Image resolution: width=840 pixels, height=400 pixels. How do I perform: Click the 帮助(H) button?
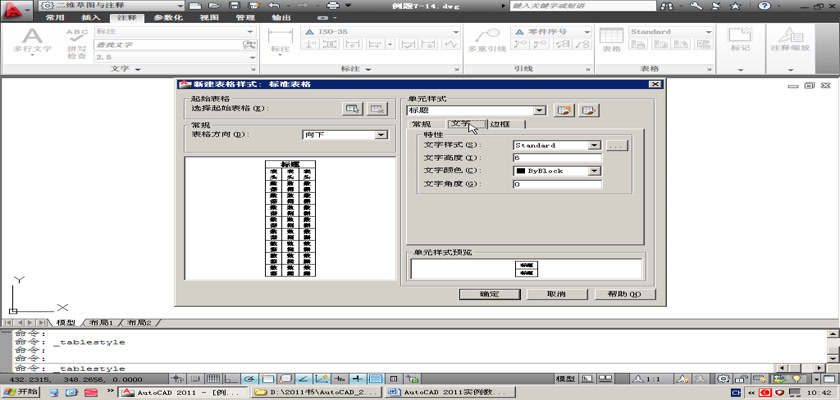pyautogui.click(x=625, y=295)
